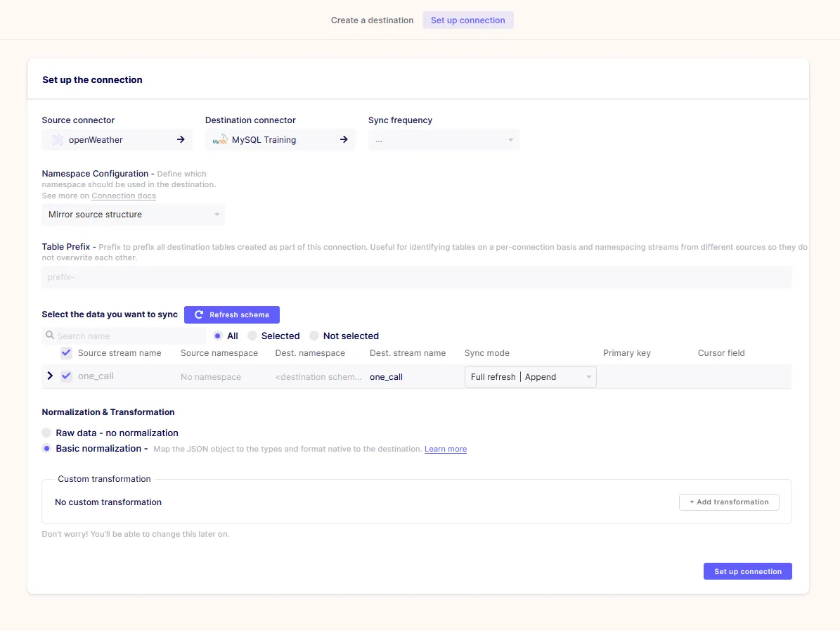
Task: Click the arrow next to openWeather
Action: click(x=181, y=139)
